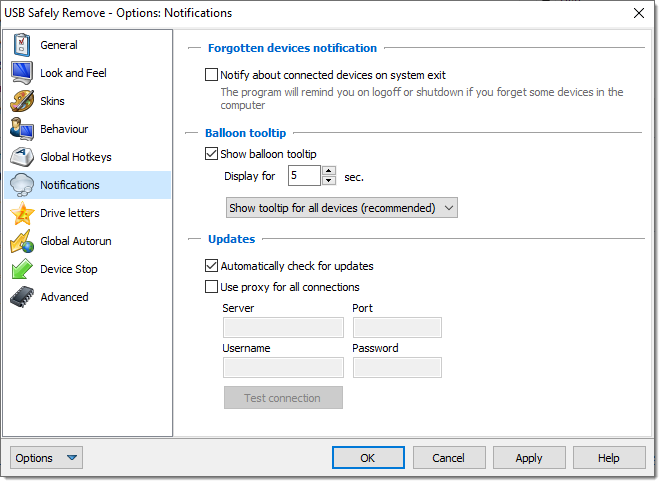Click the General settings icon
The width and height of the screenshot is (662, 484).
point(21,46)
